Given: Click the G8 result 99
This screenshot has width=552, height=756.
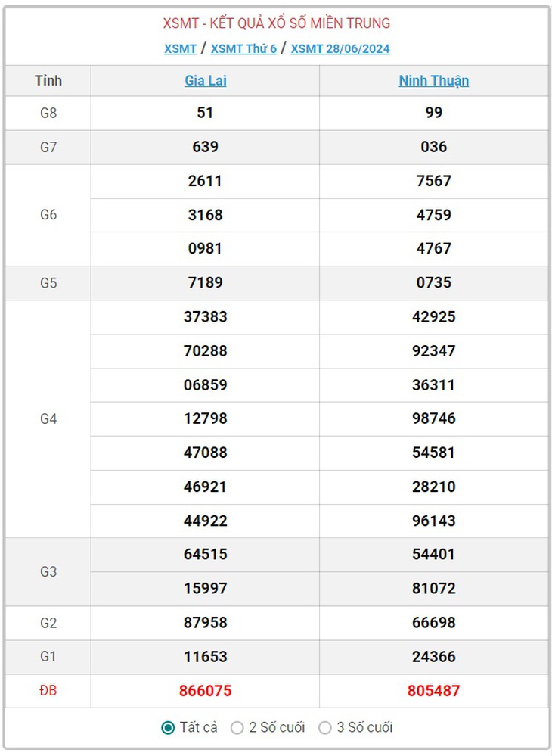Looking at the screenshot, I should point(433,112).
